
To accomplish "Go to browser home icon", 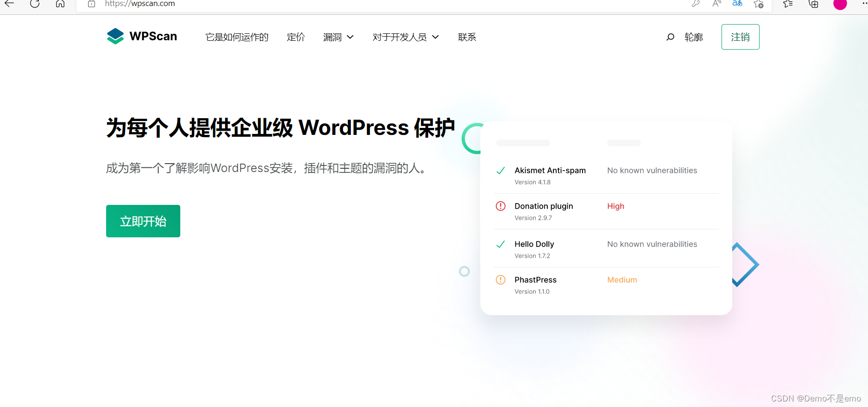I will click(60, 4).
